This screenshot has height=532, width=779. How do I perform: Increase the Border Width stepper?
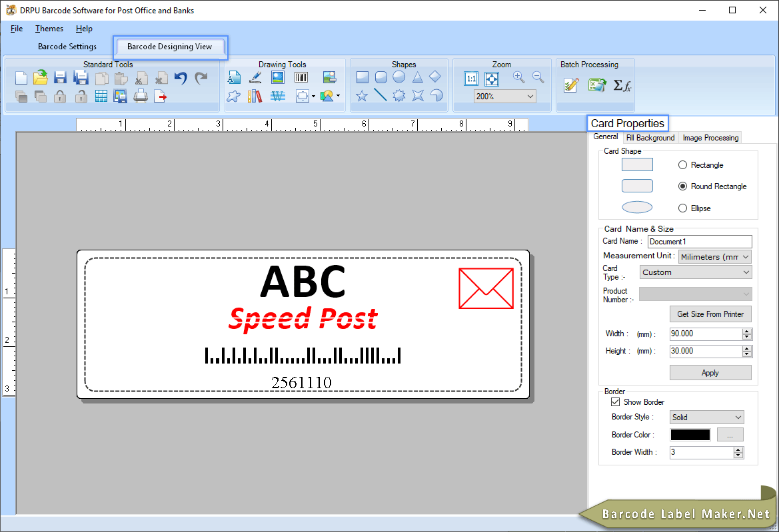[739, 449]
